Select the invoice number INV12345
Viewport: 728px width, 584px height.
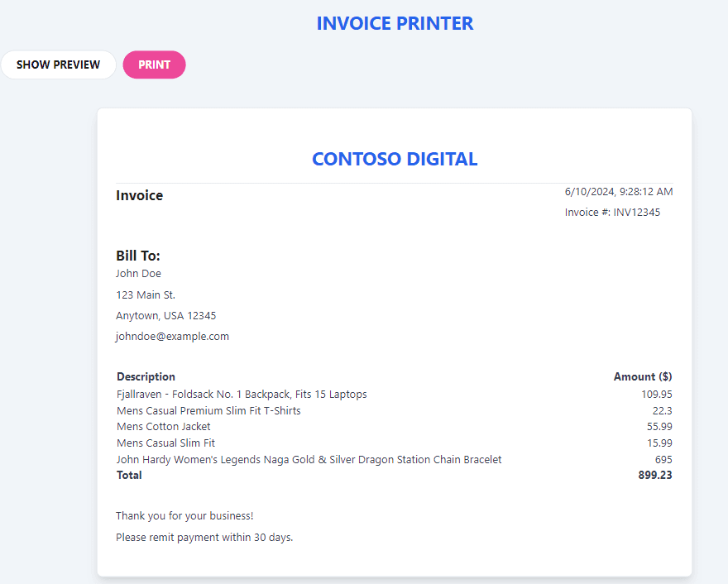tap(612, 212)
